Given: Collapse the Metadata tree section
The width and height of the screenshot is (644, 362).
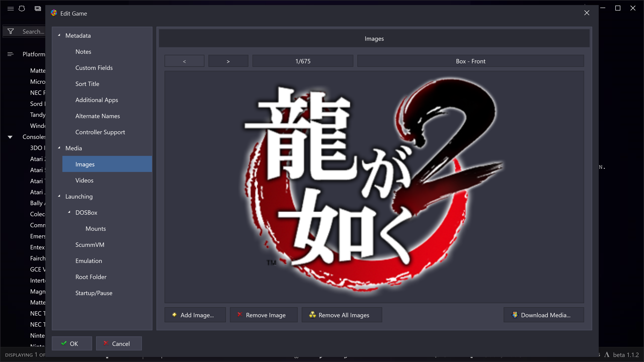Looking at the screenshot, I should coord(59,35).
